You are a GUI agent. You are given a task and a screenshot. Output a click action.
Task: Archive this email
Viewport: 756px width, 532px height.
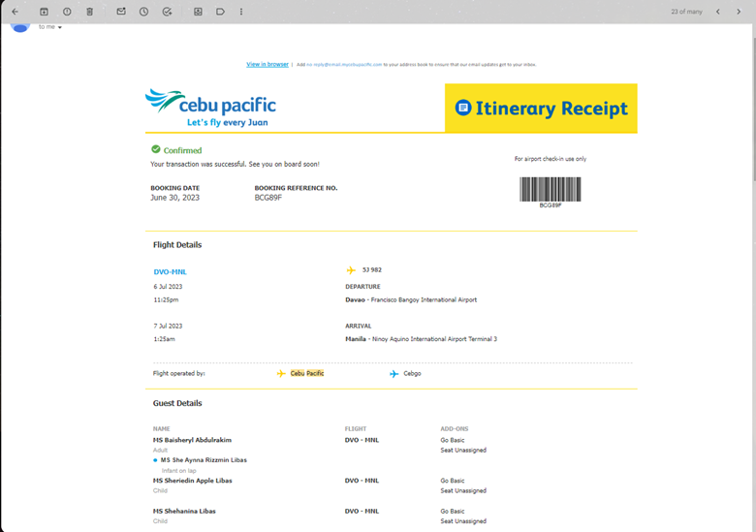[44, 12]
